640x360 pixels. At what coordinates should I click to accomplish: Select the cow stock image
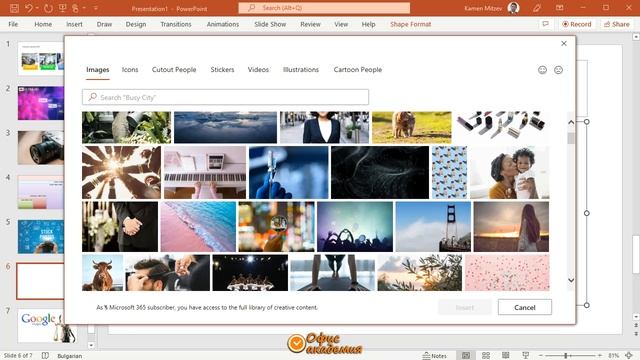(x=102, y=273)
